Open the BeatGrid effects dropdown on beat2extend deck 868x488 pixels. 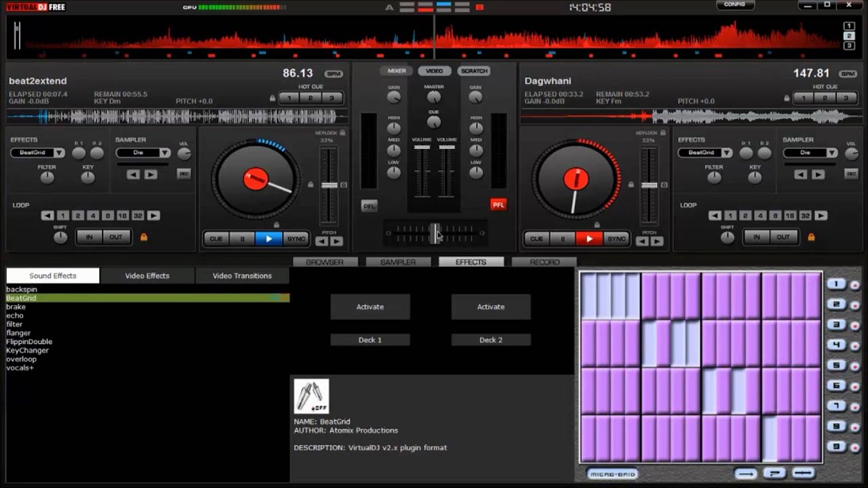pos(59,153)
